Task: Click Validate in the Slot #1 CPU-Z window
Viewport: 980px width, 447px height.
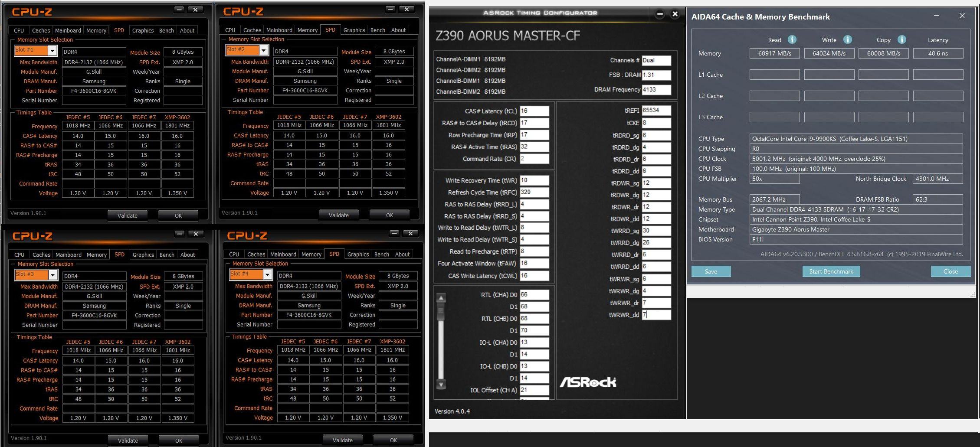Action: [128, 215]
